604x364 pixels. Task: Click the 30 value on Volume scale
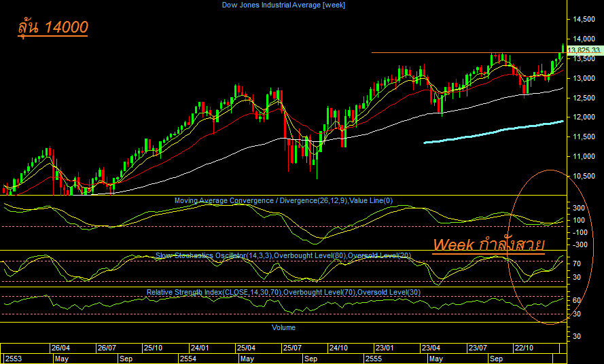tap(577, 336)
